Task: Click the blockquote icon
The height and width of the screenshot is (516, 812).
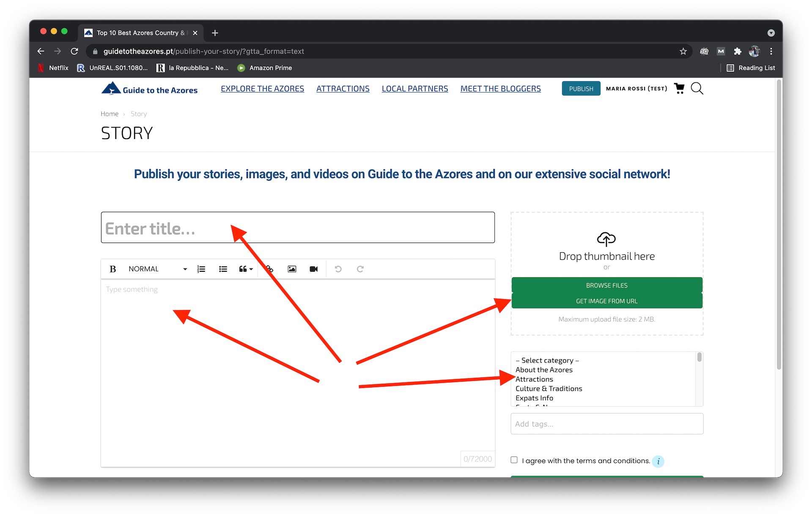Action: 245,269
